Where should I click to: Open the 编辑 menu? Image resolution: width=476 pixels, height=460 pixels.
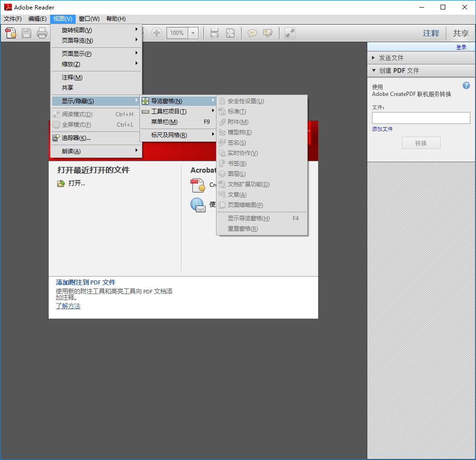[37, 19]
